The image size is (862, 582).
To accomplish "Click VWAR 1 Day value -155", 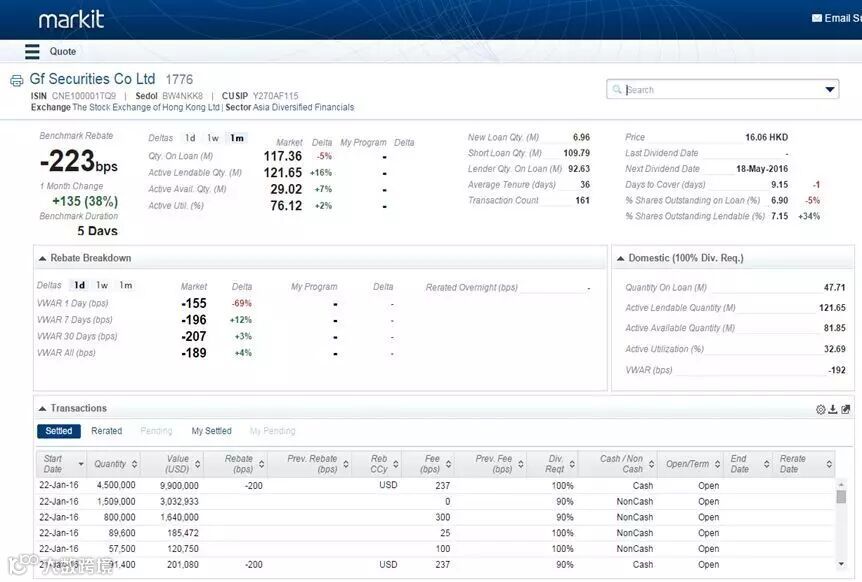I will coord(194,303).
